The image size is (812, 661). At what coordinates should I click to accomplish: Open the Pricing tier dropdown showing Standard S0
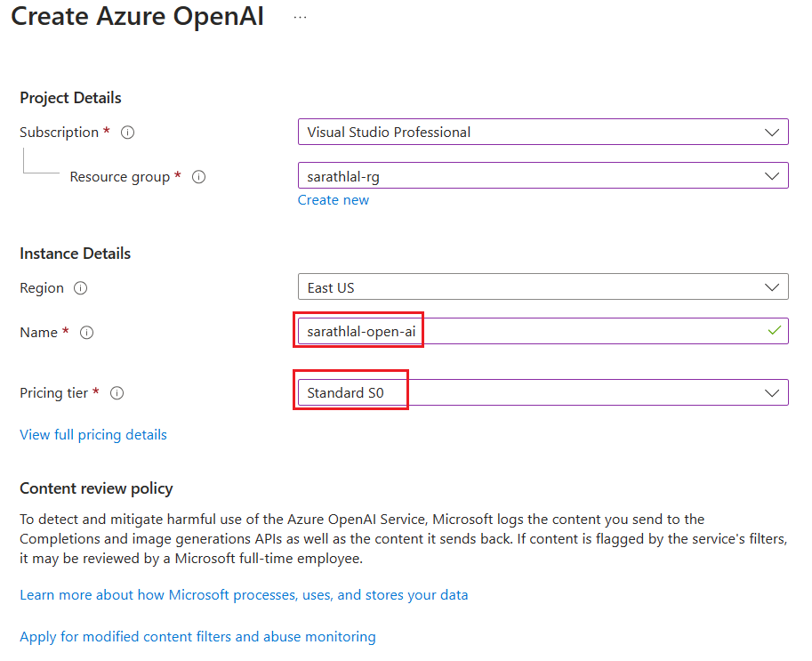(543, 392)
